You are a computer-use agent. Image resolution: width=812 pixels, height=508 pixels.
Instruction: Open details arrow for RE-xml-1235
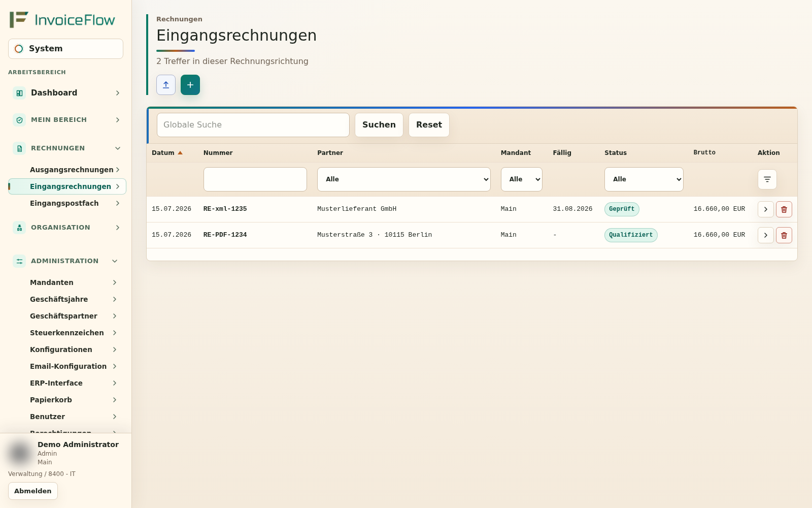point(765,209)
